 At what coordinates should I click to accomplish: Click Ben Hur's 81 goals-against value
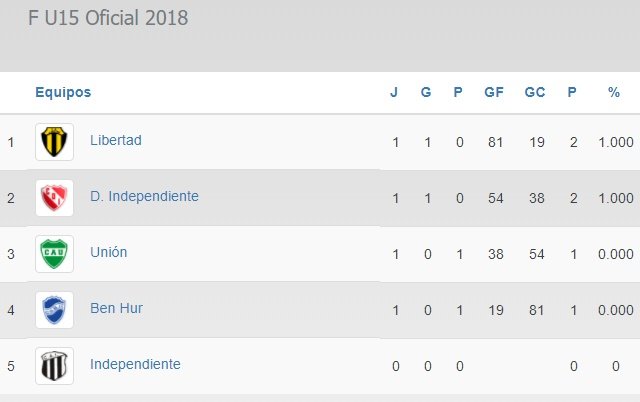[x=536, y=310]
